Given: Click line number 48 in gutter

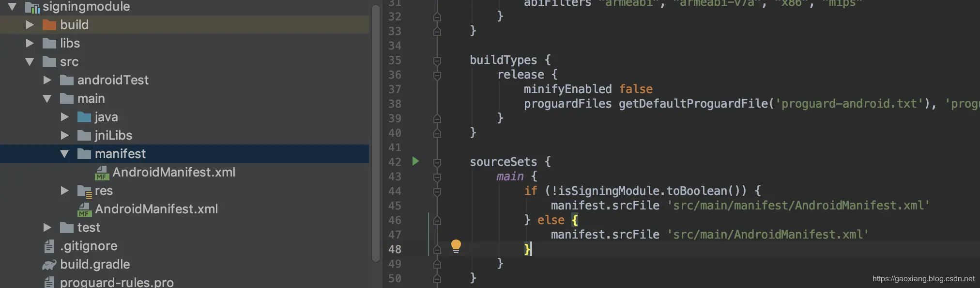Looking at the screenshot, I should click(x=395, y=249).
